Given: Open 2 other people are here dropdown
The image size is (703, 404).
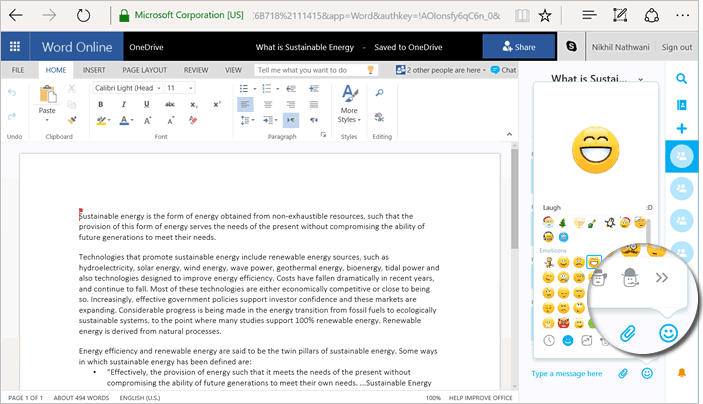Looking at the screenshot, I should (442, 70).
